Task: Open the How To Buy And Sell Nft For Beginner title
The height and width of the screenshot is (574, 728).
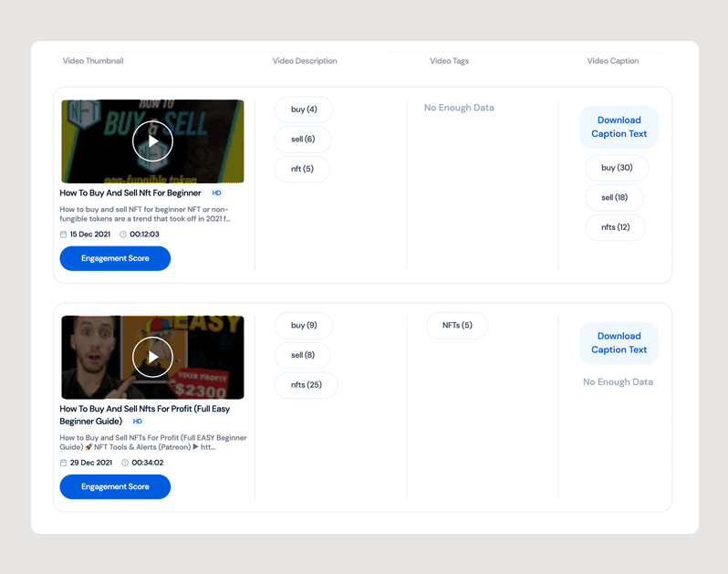Action: point(130,193)
